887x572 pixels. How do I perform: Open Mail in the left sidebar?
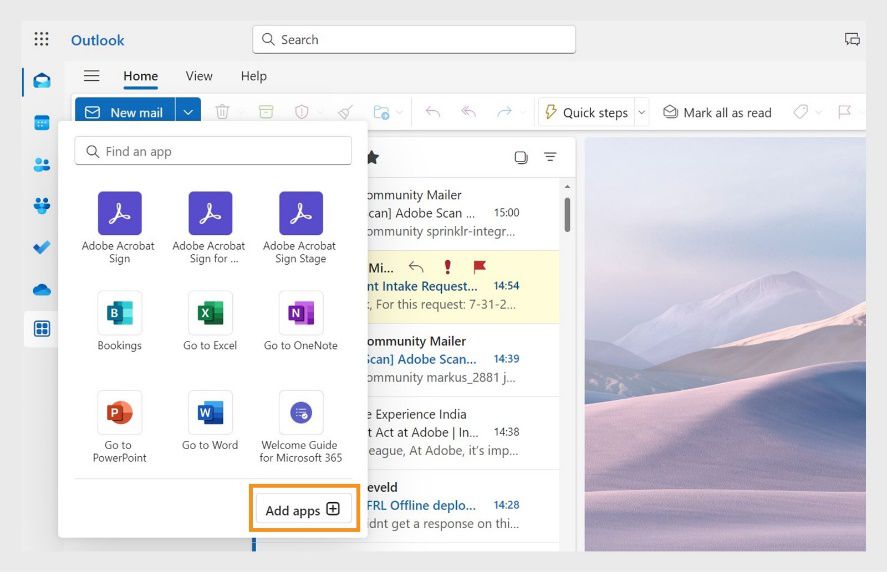(42, 80)
